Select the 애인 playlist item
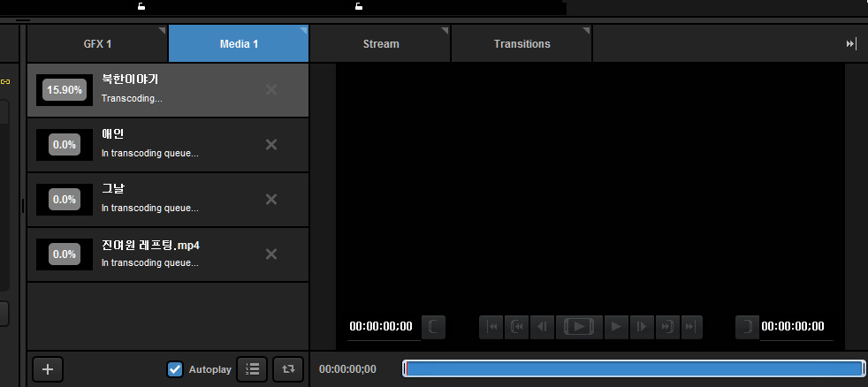Viewport: 868px width, 387px height. 168,145
